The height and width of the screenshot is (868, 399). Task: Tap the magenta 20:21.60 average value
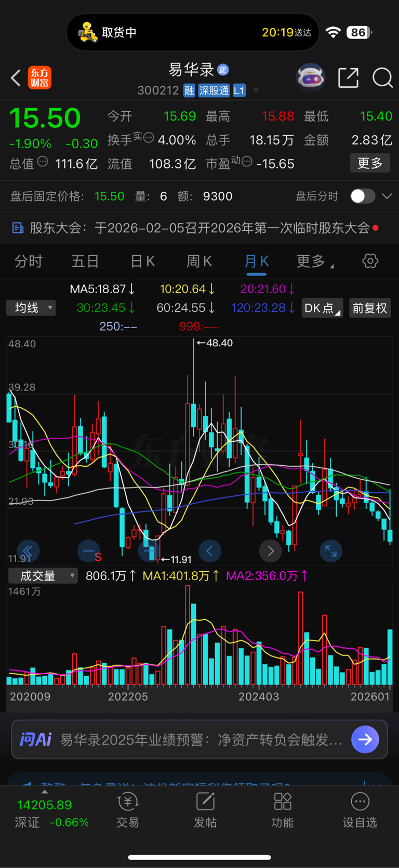pyautogui.click(x=268, y=289)
